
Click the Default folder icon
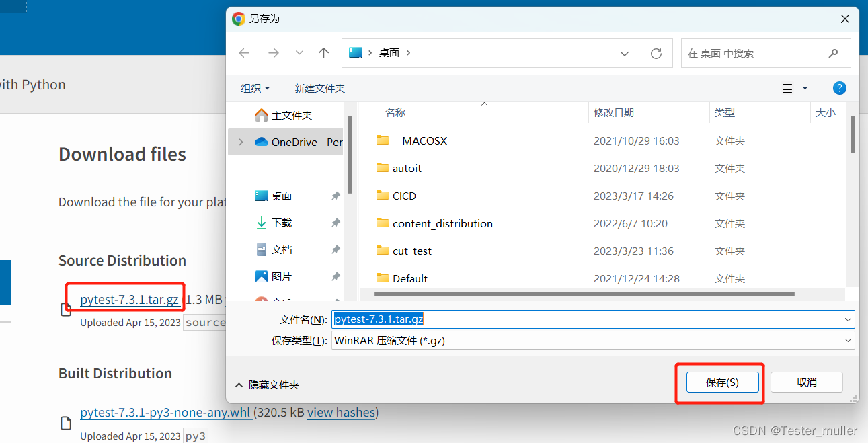point(383,278)
